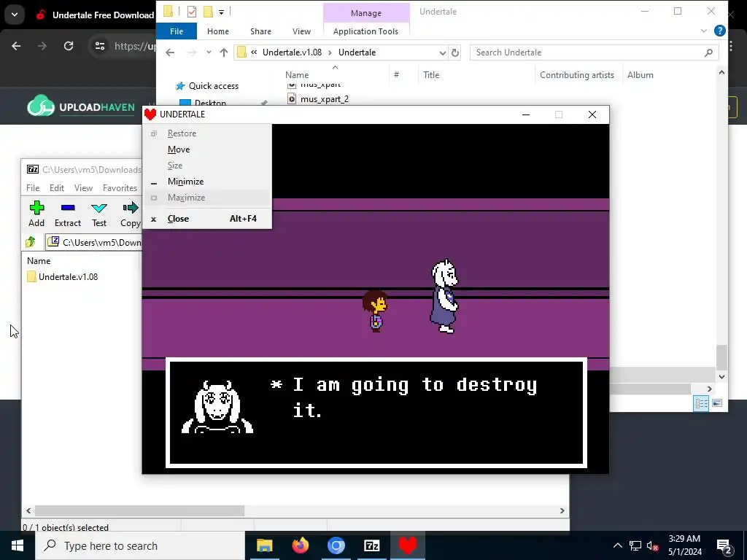Viewport: 747px width, 560px height.
Task: Open Explorer help question mark icon
Action: point(720,31)
